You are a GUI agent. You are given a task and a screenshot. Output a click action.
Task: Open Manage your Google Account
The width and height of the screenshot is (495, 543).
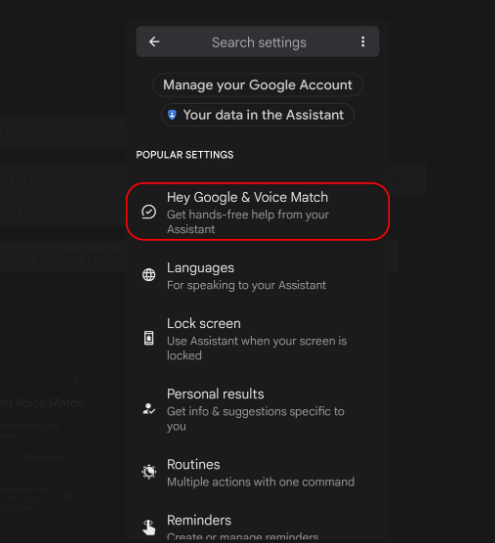coord(258,85)
